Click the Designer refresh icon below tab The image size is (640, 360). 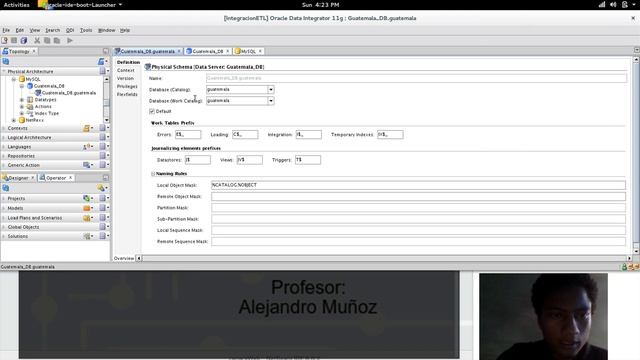6,188
